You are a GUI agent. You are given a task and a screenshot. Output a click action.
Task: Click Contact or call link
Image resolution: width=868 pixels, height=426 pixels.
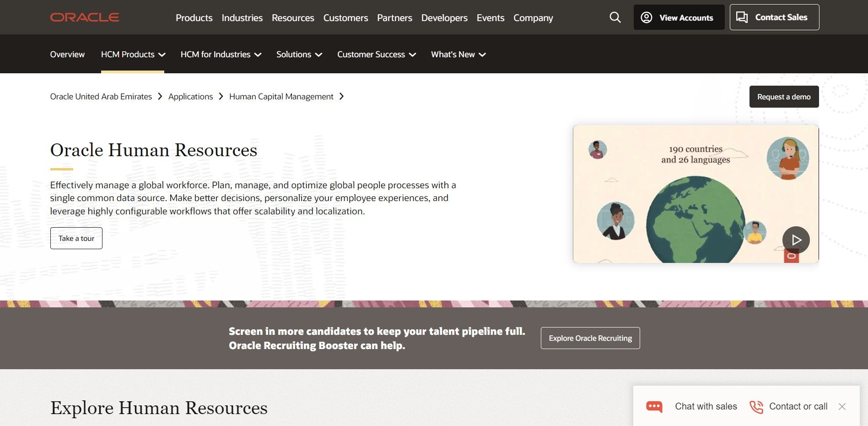pos(798,406)
